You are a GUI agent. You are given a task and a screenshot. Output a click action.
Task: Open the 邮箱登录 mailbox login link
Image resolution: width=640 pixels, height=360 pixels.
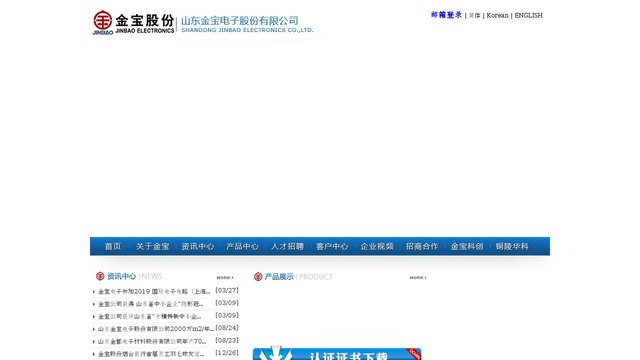(x=446, y=15)
